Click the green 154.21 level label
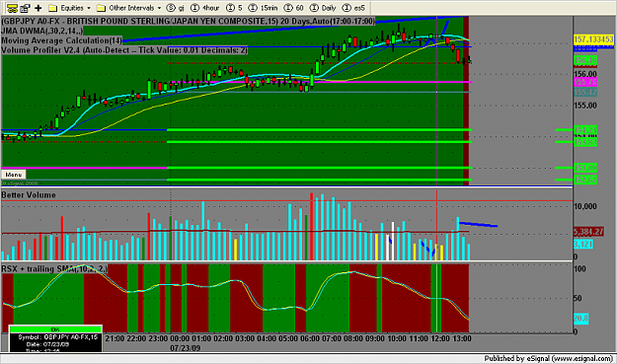This screenshot has width=617, height=364. pyautogui.click(x=585, y=130)
